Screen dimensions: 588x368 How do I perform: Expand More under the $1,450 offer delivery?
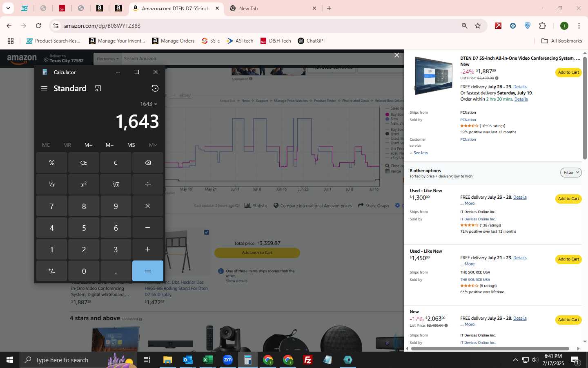point(470,264)
